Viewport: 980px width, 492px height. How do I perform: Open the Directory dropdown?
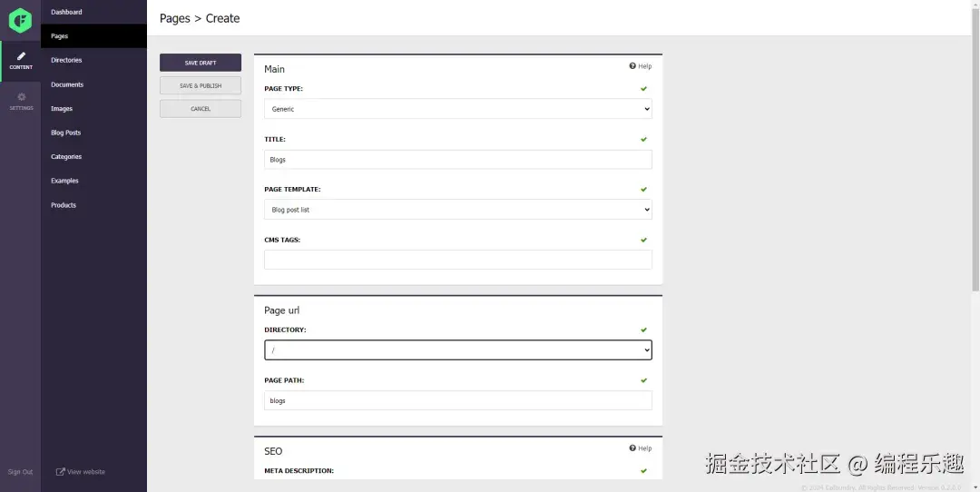[x=458, y=350]
